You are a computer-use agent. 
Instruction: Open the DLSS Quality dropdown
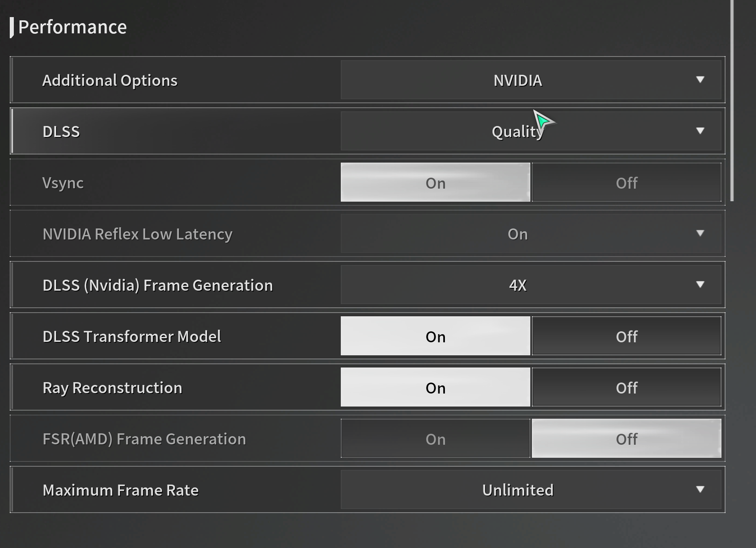(x=531, y=131)
